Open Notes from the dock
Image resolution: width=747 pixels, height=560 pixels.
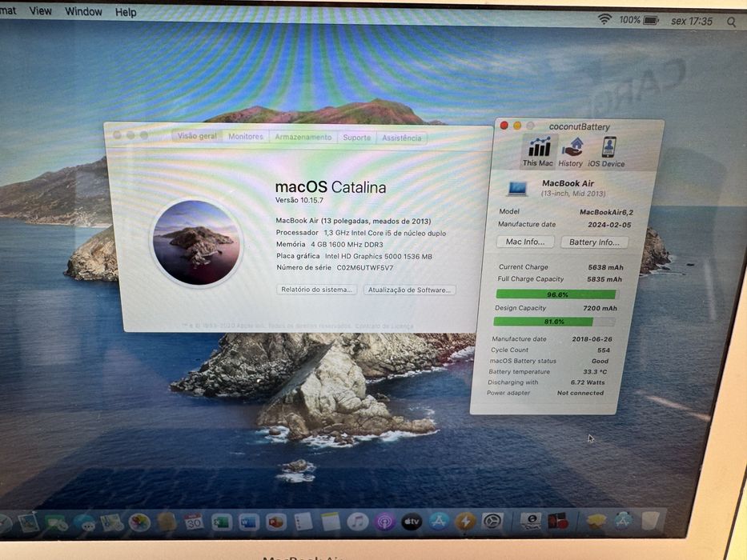click(330, 522)
